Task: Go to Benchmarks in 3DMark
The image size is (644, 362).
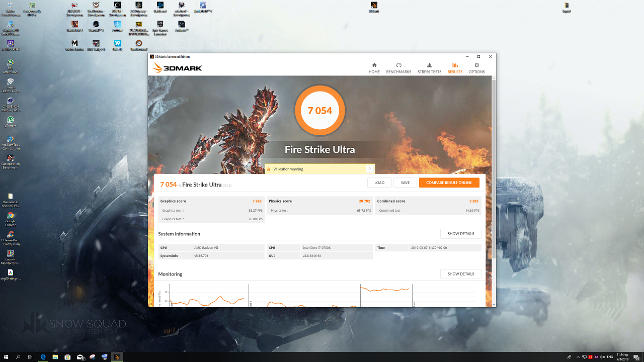Action: point(398,68)
